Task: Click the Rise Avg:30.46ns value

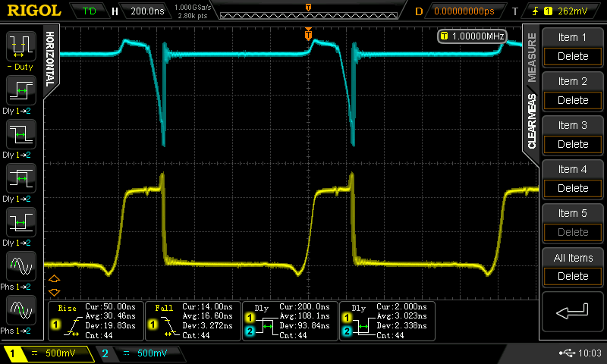Action: click(x=110, y=316)
